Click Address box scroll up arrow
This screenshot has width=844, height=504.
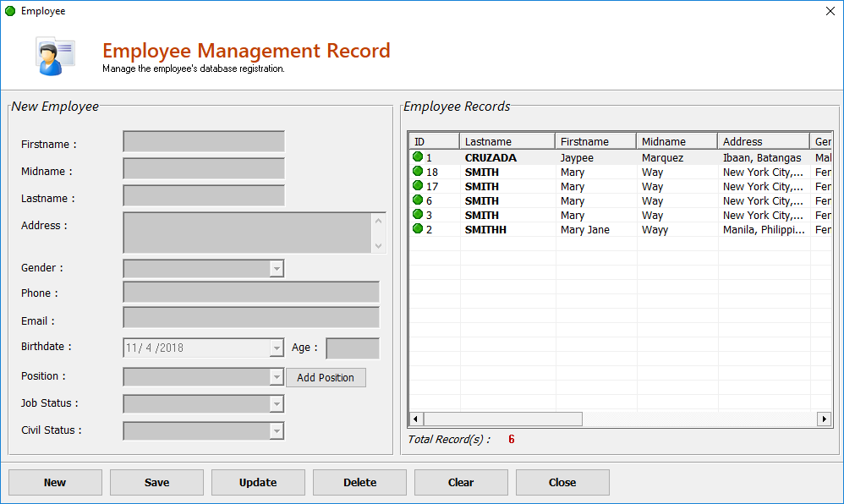pos(378,222)
